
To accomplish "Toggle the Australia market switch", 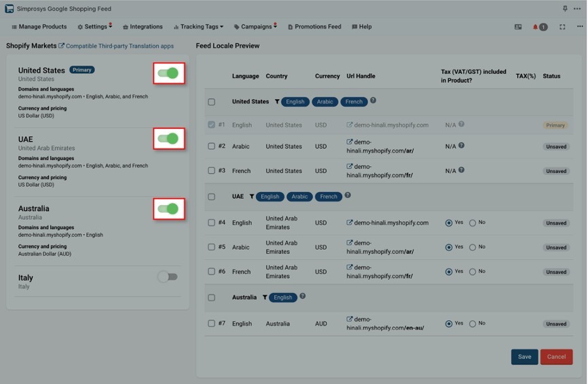I will point(168,209).
